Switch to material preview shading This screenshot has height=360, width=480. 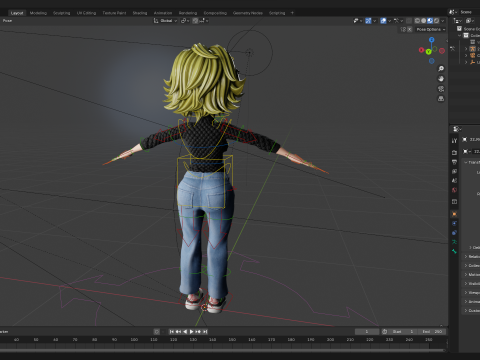coord(430,21)
